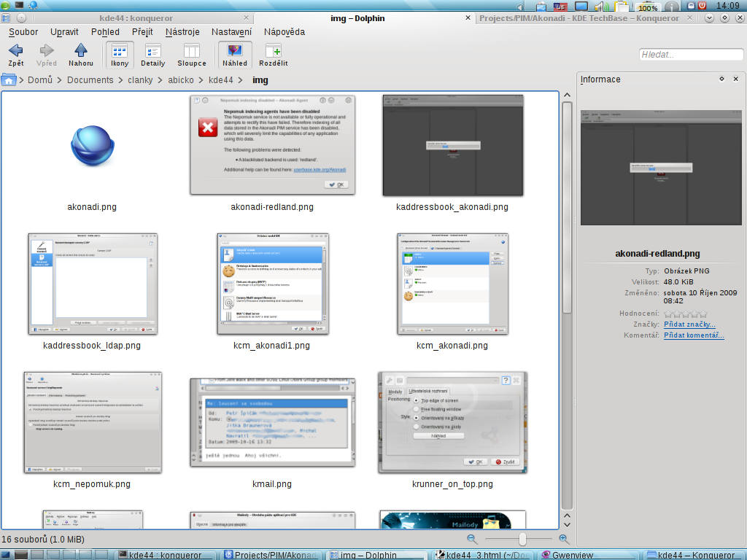Expand the arrow after abicko breadcrumb

click(x=201, y=80)
